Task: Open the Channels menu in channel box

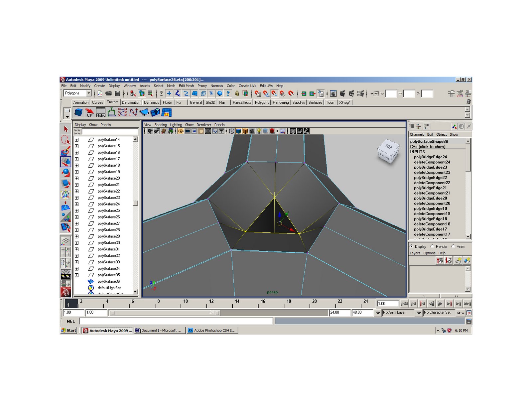Action: pyautogui.click(x=417, y=135)
